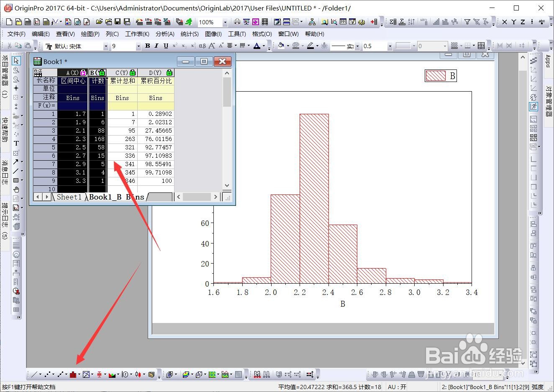
Task: Toggle Bold formatting
Action: point(147,46)
